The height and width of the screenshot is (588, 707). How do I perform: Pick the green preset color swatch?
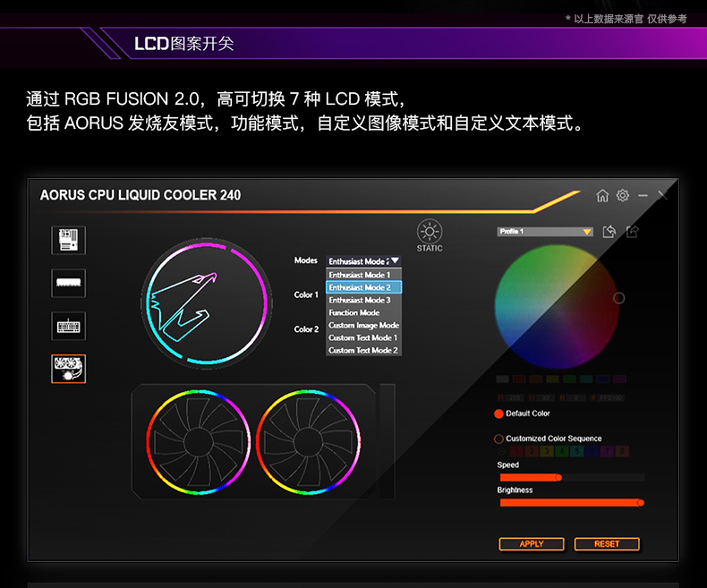coord(569,379)
